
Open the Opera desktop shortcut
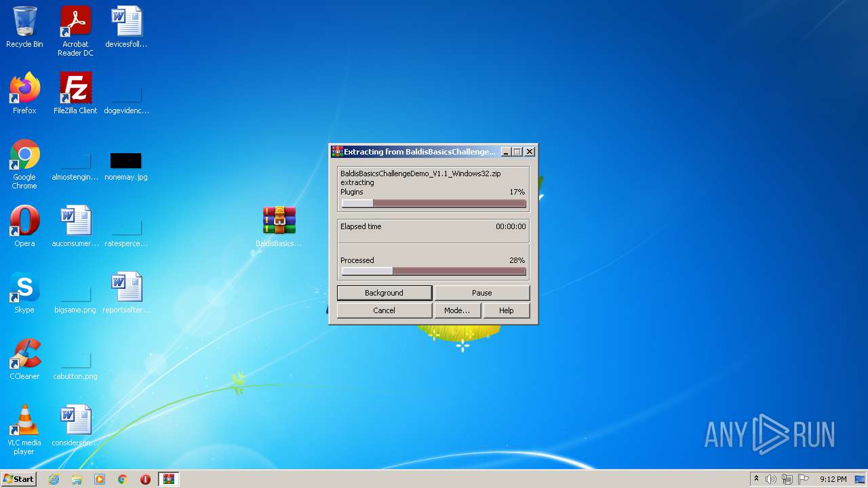coord(24,226)
